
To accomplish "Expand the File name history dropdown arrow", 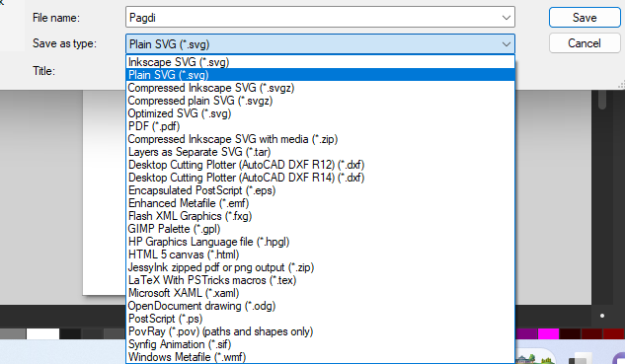I will 507,18.
